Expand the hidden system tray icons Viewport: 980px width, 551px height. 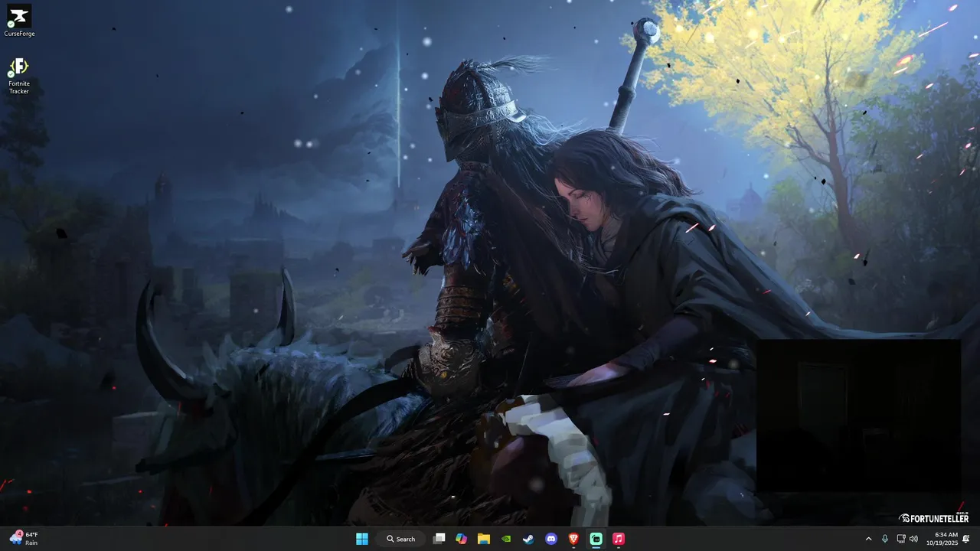(868, 539)
